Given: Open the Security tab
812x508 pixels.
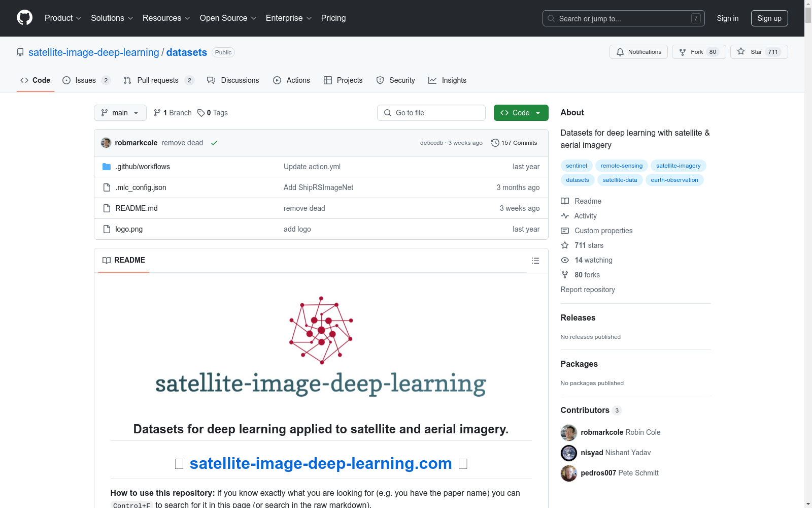Looking at the screenshot, I should [395, 80].
